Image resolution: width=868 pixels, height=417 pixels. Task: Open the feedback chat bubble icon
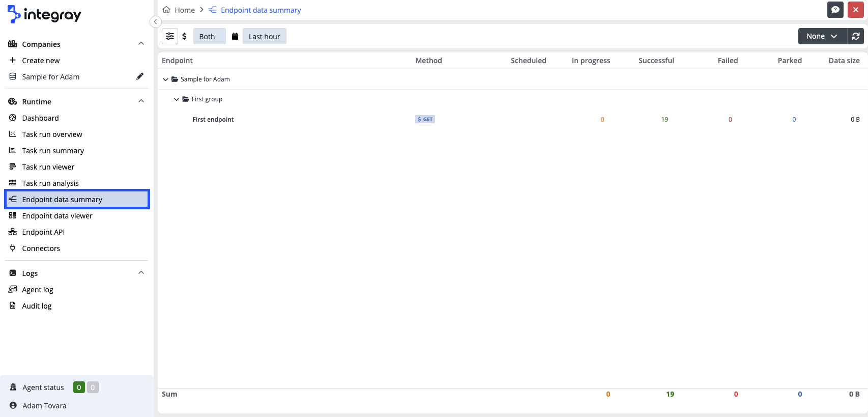pos(835,10)
